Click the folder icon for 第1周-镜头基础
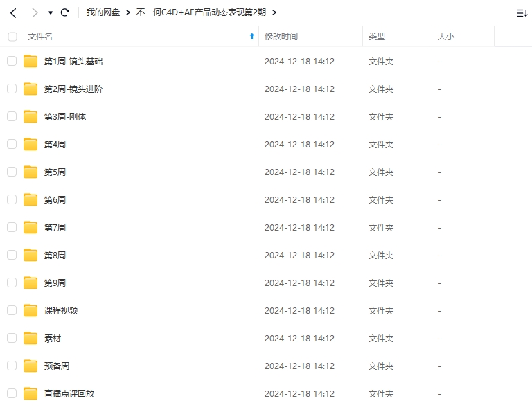The width and height of the screenshot is (532, 412). click(x=30, y=62)
